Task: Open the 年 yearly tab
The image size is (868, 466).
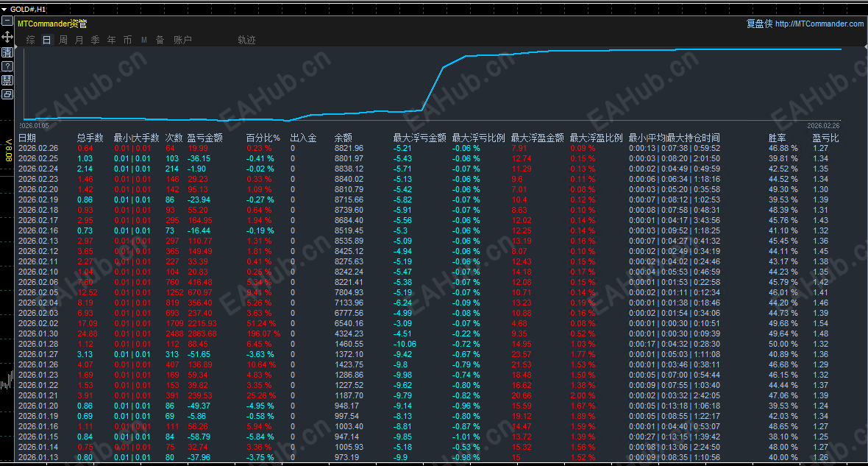Action: 111,40
